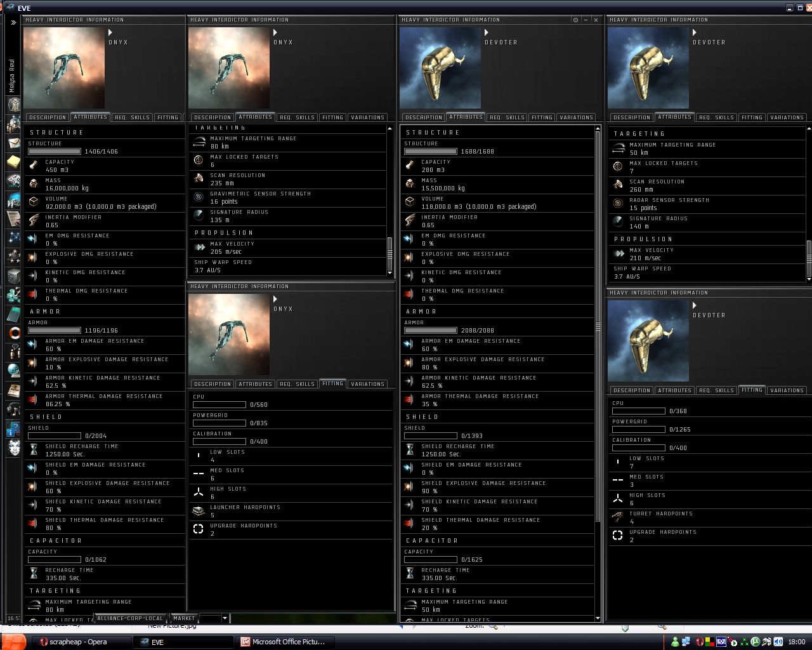Click the Max Locked Targets icon in the top-middle Onyx window
Viewport: 812px width, 650px height.
[199, 161]
